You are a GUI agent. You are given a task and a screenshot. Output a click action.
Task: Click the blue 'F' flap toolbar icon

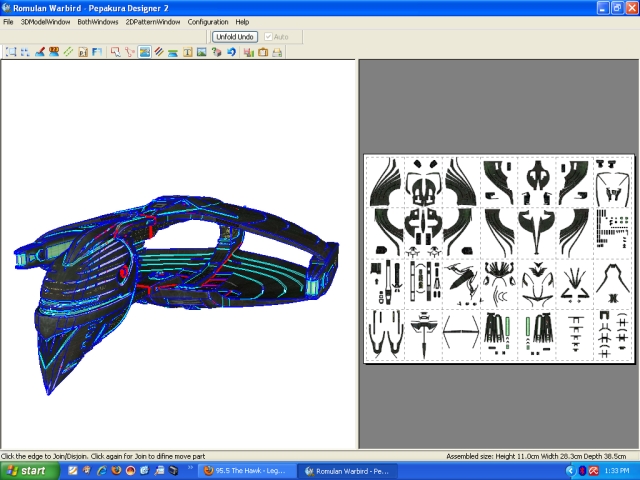pyautogui.click(x=97, y=52)
